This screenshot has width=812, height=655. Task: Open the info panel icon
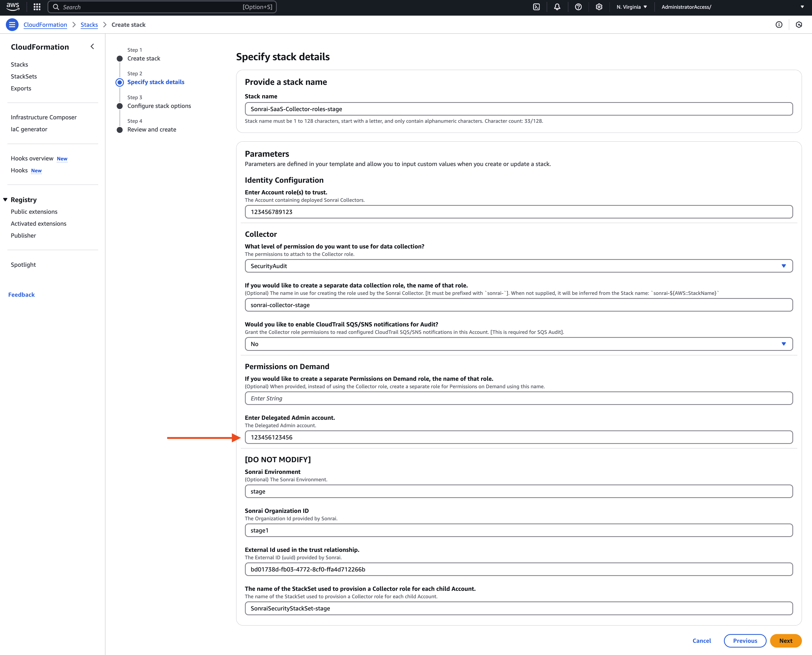point(779,24)
